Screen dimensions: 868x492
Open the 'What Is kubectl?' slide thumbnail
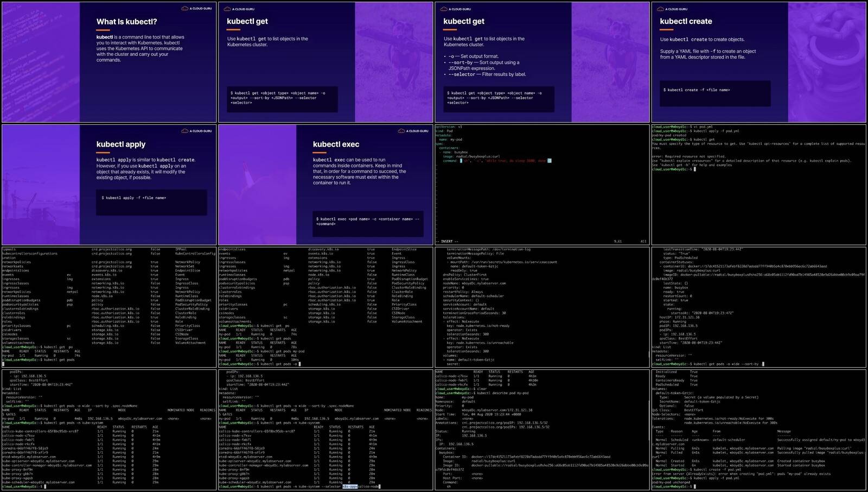point(108,62)
